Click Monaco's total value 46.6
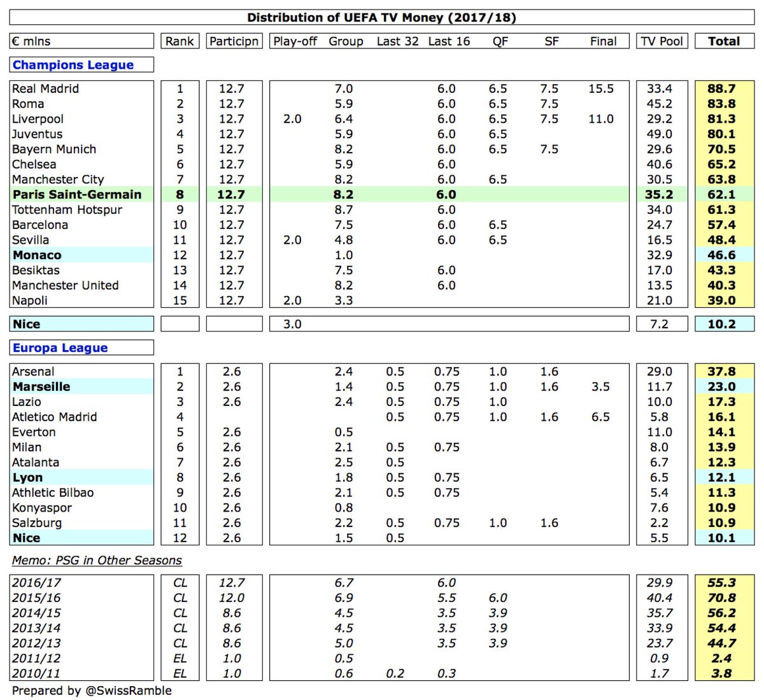764x700 pixels. coord(721,255)
